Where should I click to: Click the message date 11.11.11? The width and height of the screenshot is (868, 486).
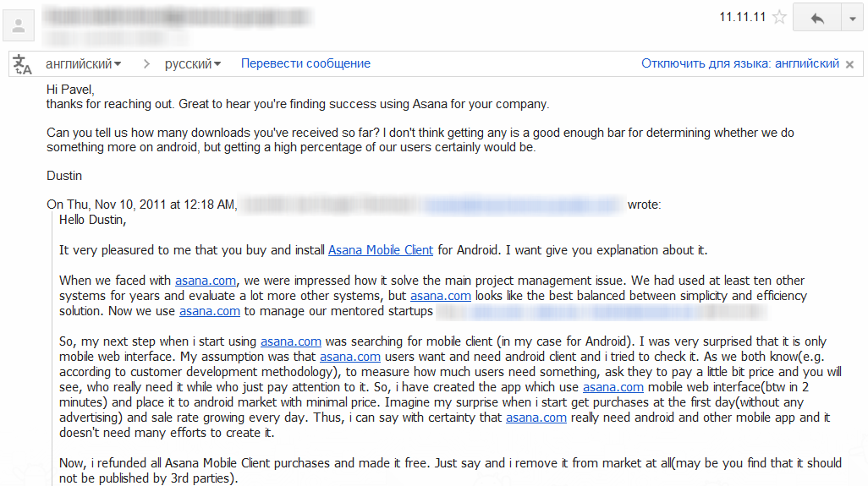(741, 17)
